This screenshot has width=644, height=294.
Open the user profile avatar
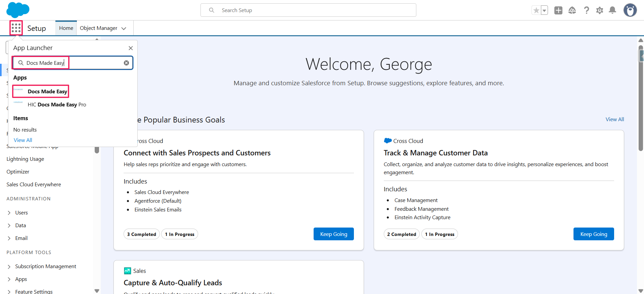pyautogui.click(x=630, y=10)
